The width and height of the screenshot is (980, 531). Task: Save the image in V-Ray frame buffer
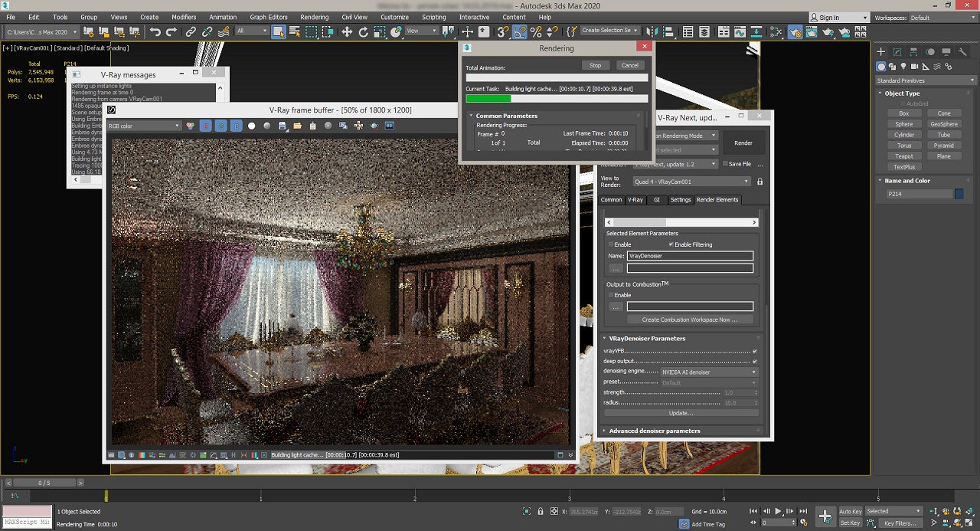click(282, 126)
